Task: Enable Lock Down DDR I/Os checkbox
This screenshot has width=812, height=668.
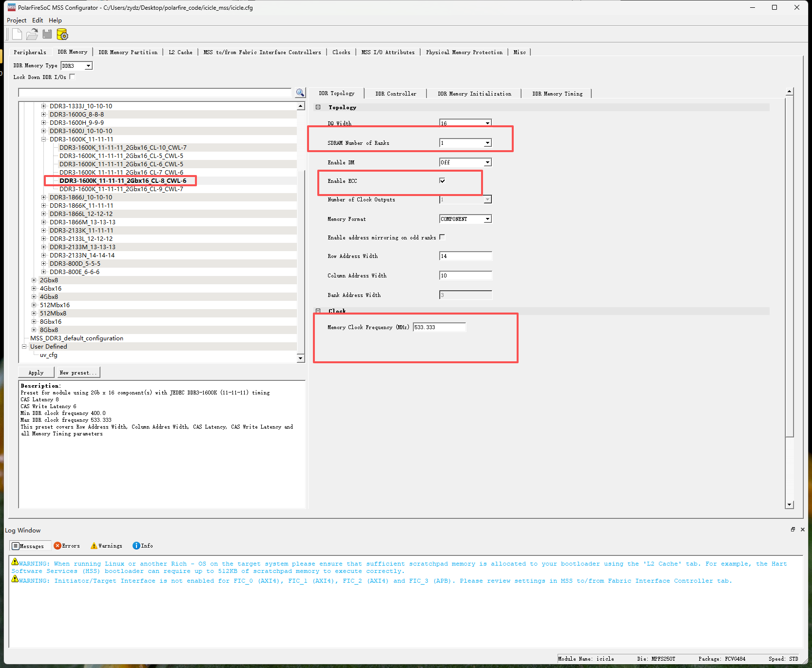Action: coord(72,77)
